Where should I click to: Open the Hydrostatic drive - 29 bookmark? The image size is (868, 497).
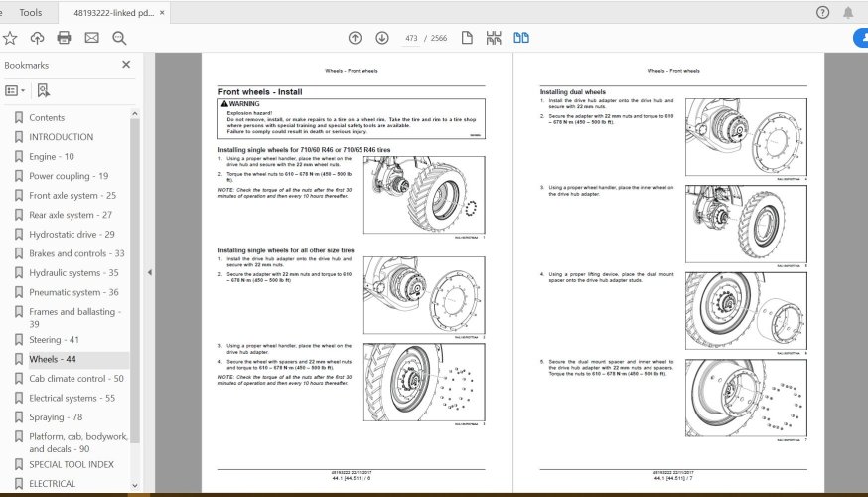pyautogui.click(x=72, y=234)
